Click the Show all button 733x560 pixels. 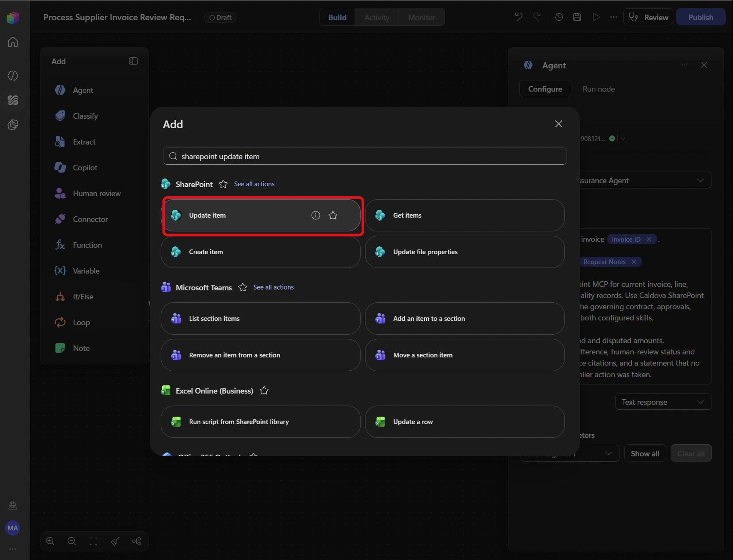point(645,453)
